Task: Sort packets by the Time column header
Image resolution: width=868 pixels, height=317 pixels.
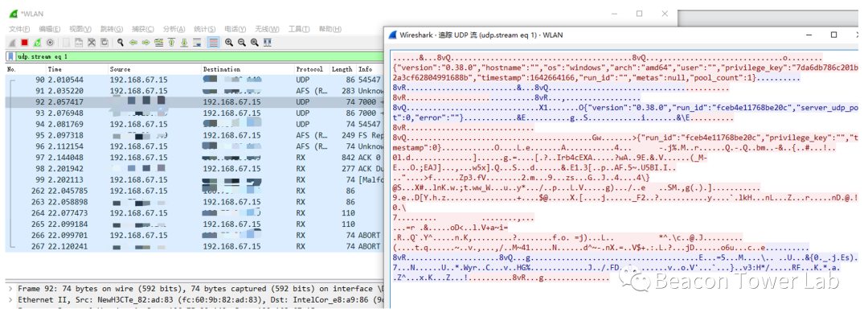Action: tap(76, 69)
